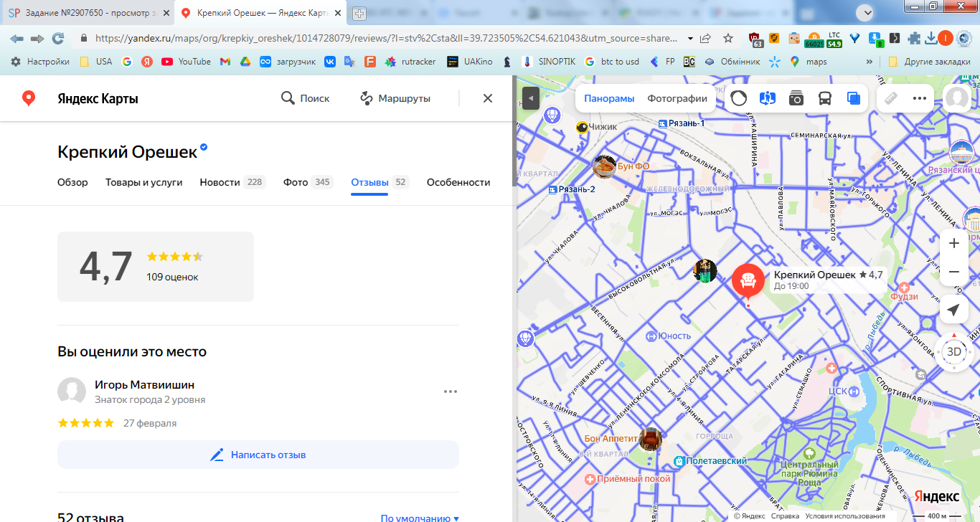
Task: Switch to the Товары и услуги tab
Action: [x=143, y=182]
